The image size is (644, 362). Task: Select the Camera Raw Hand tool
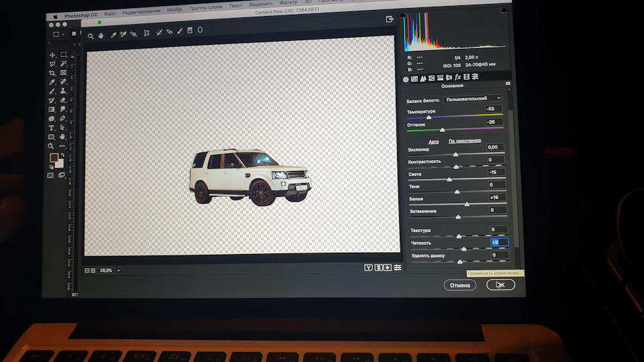101,36
